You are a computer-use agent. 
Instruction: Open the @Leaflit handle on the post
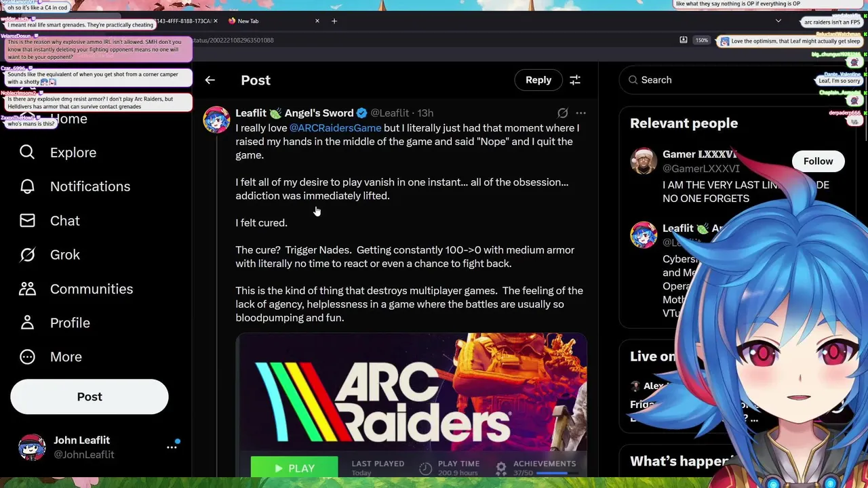[x=390, y=113]
